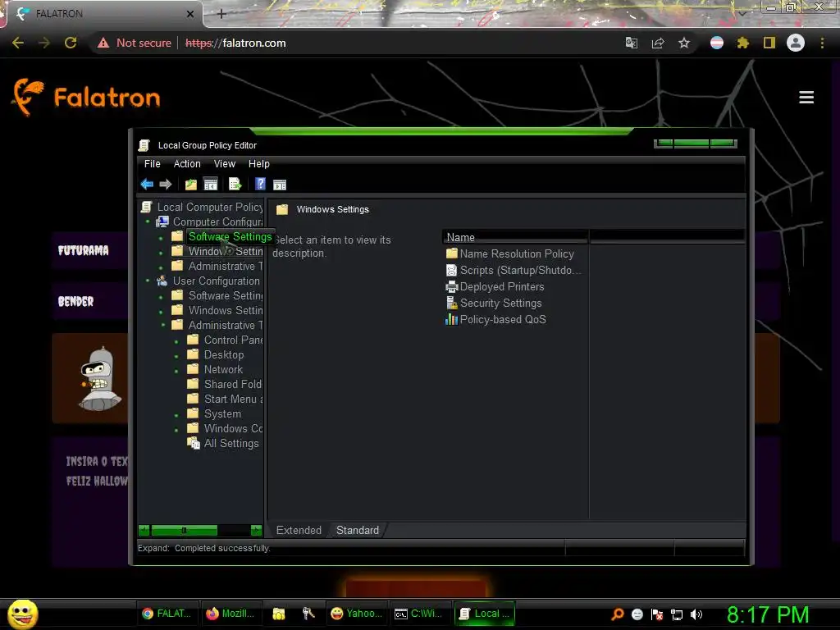This screenshot has height=630, width=840.
Task: Open the Help menu
Action: tap(258, 164)
